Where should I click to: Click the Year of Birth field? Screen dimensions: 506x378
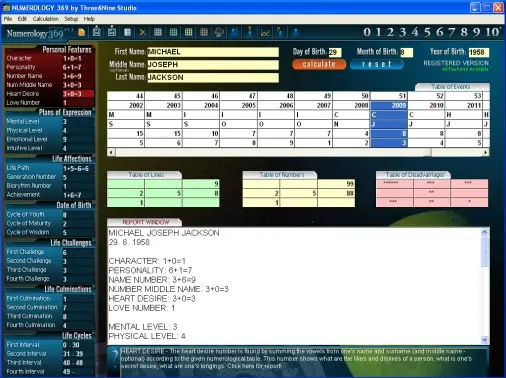479,52
